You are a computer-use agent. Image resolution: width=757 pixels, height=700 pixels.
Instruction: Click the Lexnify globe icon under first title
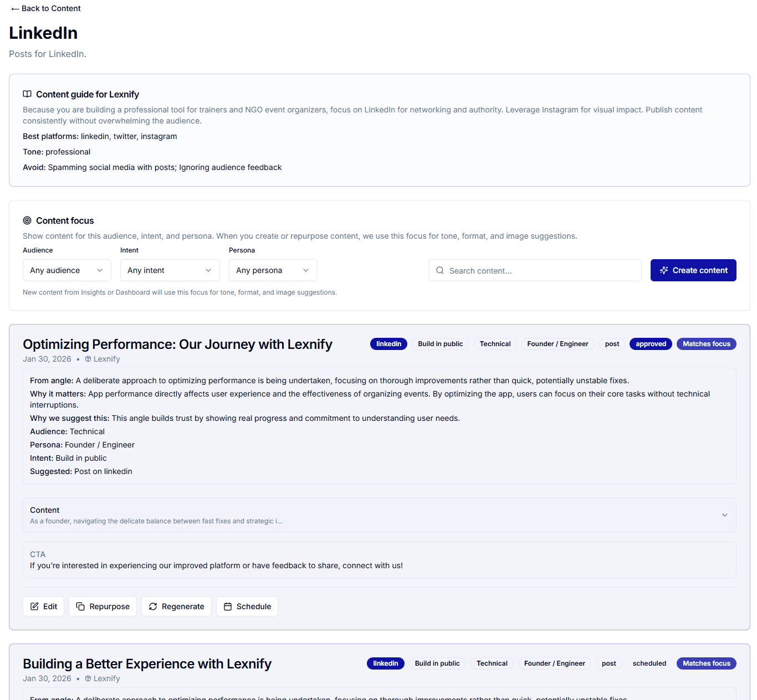point(88,359)
